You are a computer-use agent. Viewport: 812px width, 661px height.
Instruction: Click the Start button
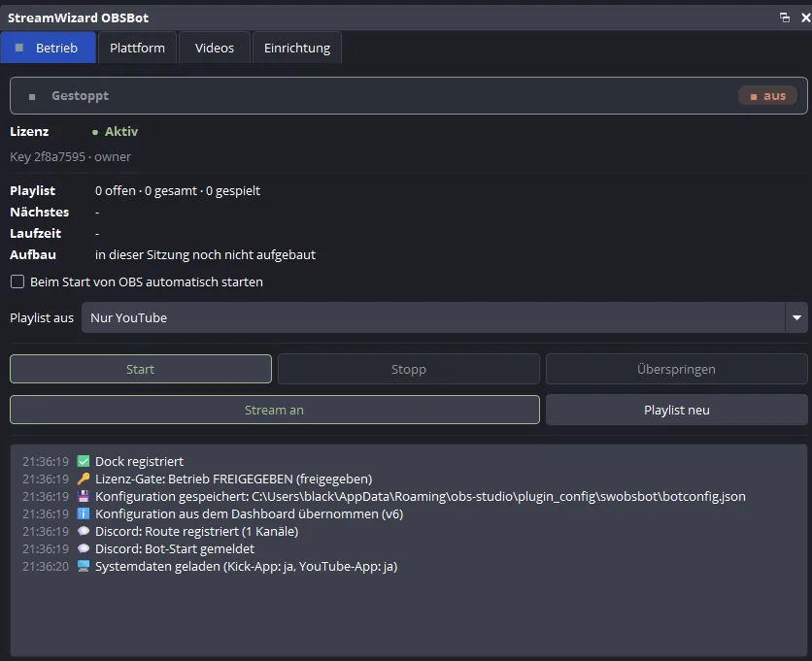pyautogui.click(x=140, y=369)
